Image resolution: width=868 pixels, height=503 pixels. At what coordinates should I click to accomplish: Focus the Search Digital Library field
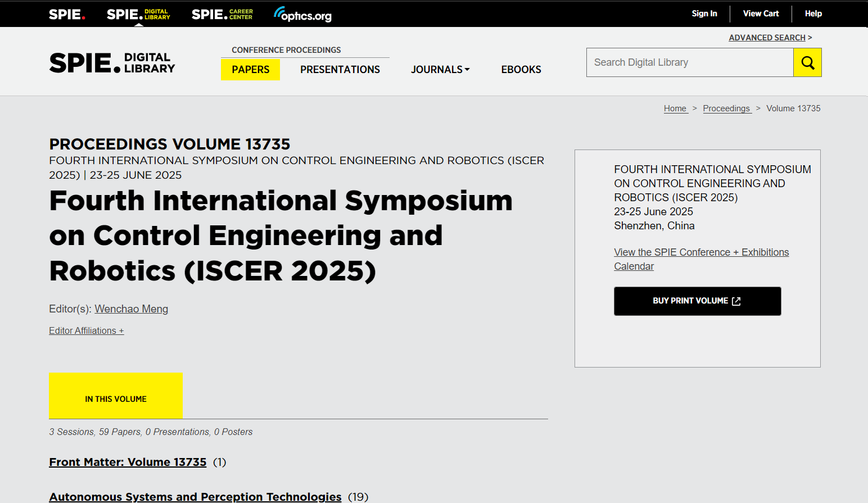click(x=689, y=62)
